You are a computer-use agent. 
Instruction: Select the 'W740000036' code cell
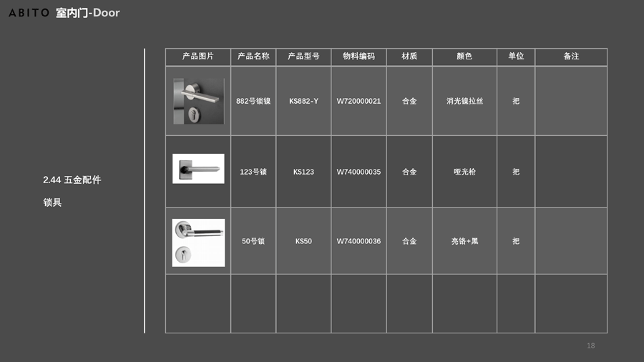[358, 241]
